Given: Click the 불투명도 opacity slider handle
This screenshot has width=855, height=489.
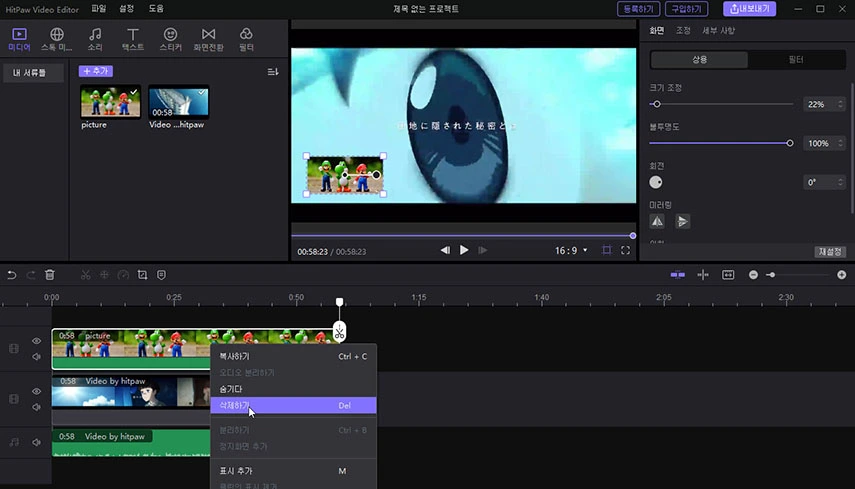Looking at the screenshot, I should [x=790, y=143].
